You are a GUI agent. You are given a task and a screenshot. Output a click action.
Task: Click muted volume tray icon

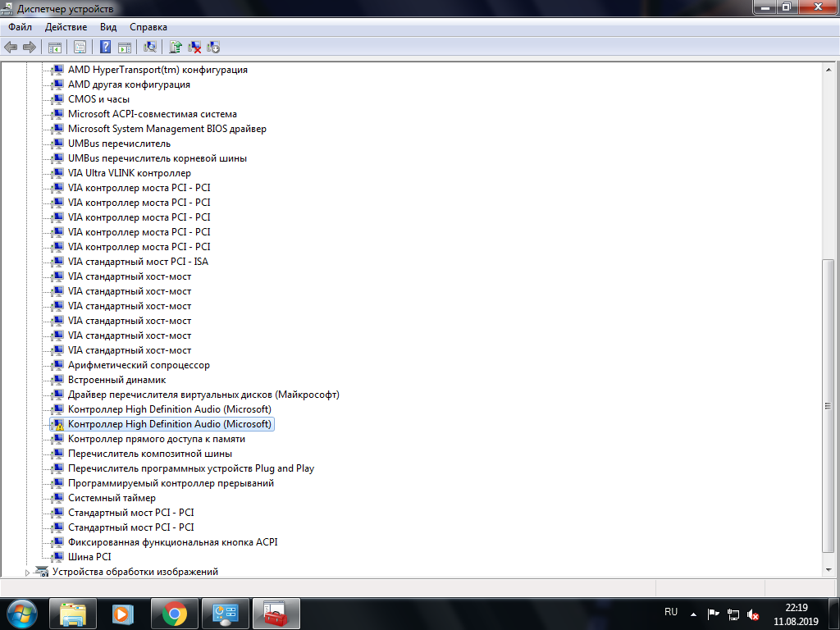pos(753,614)
